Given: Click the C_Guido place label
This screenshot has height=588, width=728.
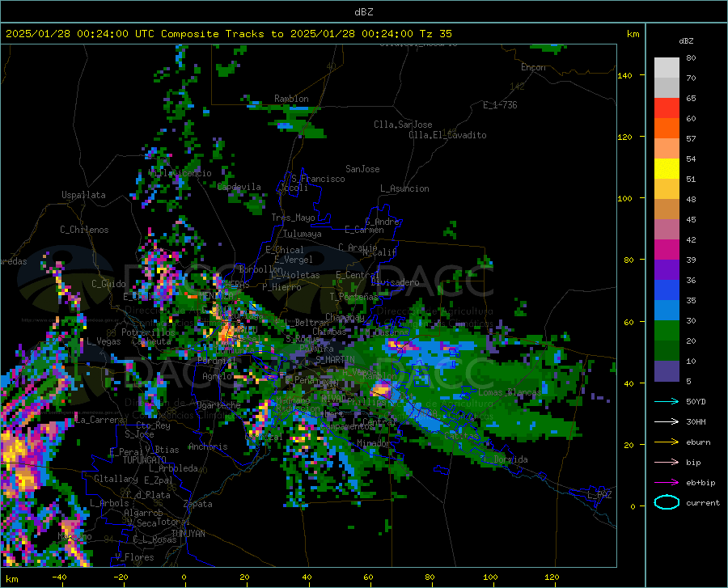Looking at the screenshot, I should tap(108, 284).
